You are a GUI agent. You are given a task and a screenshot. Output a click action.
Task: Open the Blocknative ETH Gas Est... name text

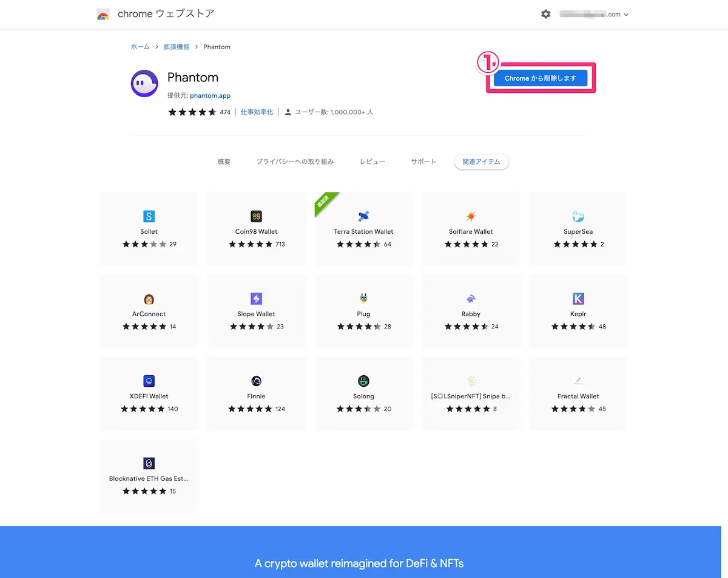point(149,478)
